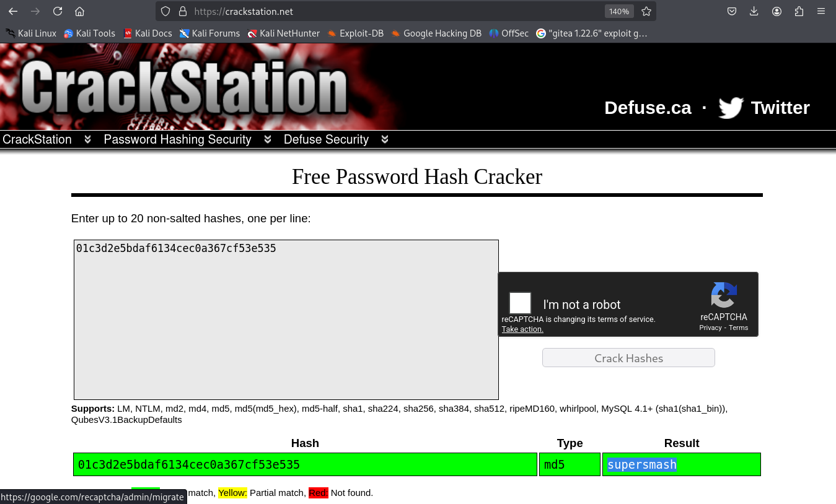This screenshot has height=504, width=836.
Task: Expand Password Hashing Security chevron
Action: point(268,139)
